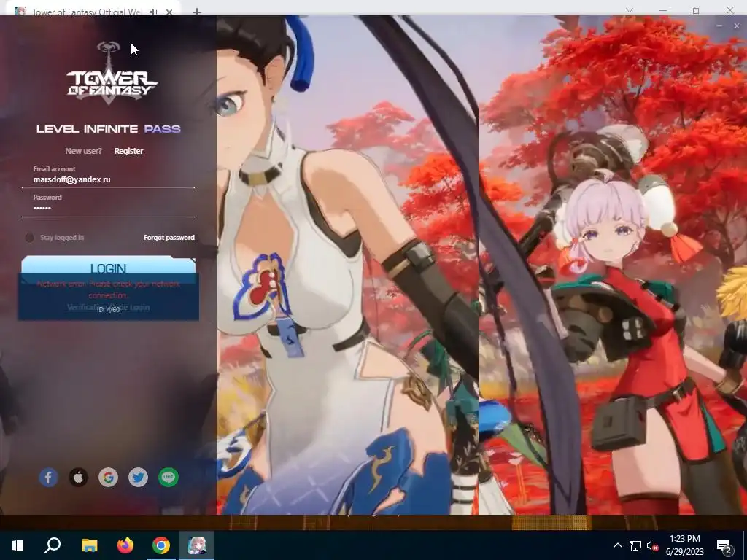
Task: Open a new browser tab
Action: coord(197,12)
